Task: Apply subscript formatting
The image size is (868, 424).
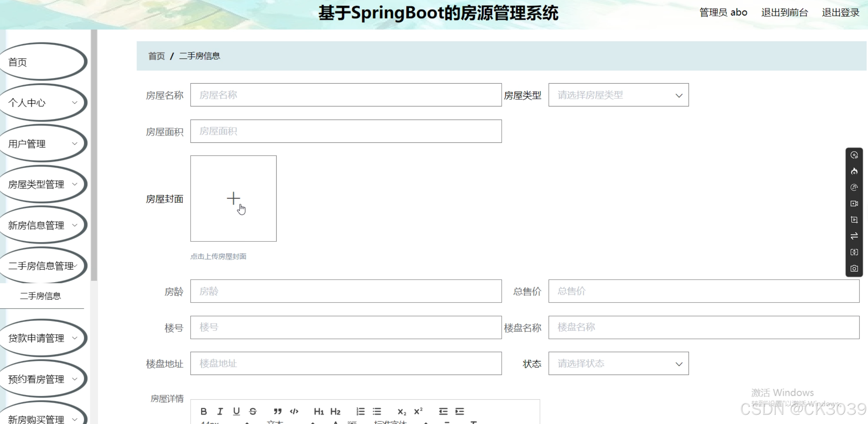Action: click(402, 412)
